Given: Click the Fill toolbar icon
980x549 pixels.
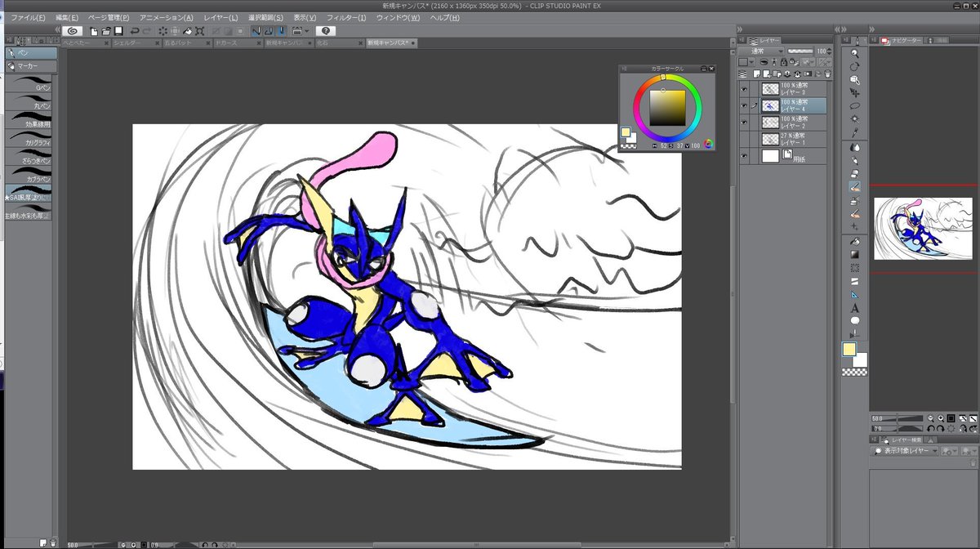Looking at the screenshot, I should (188, 31).
